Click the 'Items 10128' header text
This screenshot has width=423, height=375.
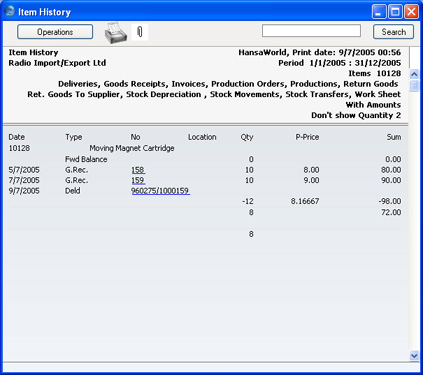pyautogui.click(x=375, y=73)
